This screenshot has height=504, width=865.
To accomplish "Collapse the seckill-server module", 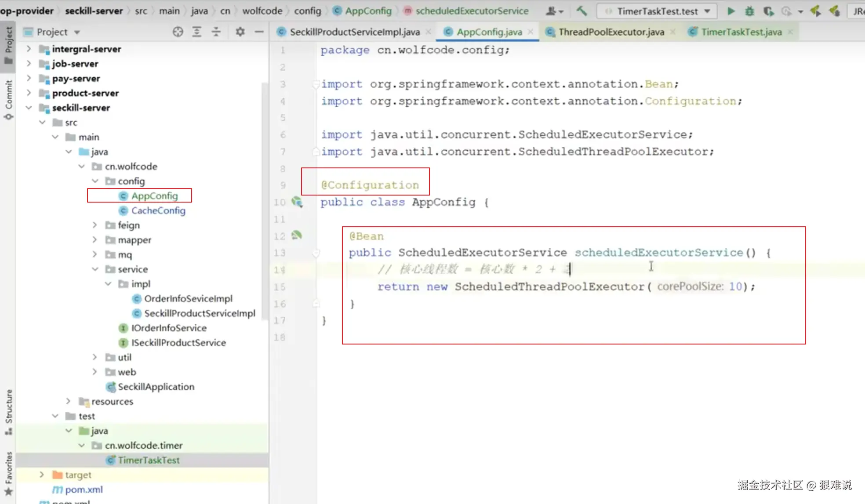I will pos(29,108).
